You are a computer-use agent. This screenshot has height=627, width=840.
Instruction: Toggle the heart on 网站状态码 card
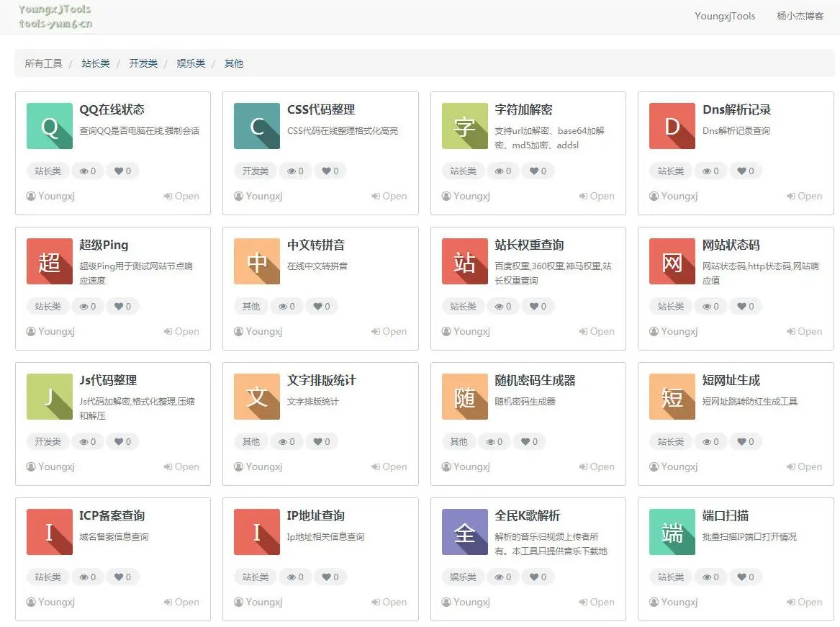746,306
